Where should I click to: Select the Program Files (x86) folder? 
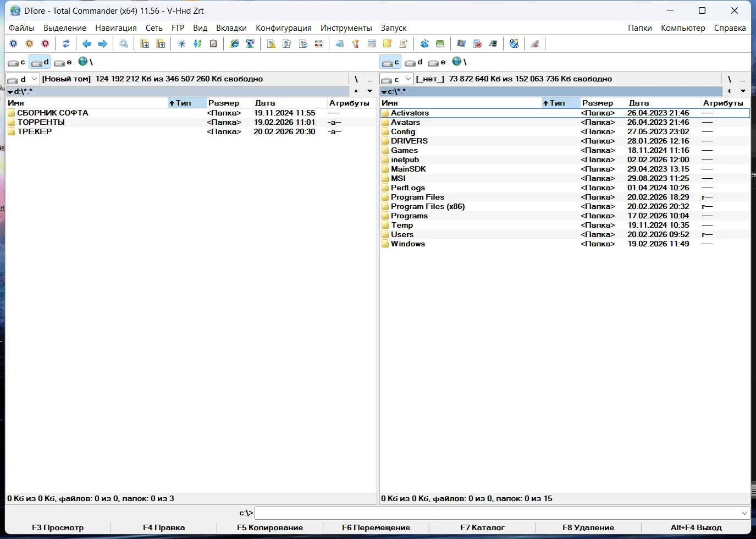(427, 207)
